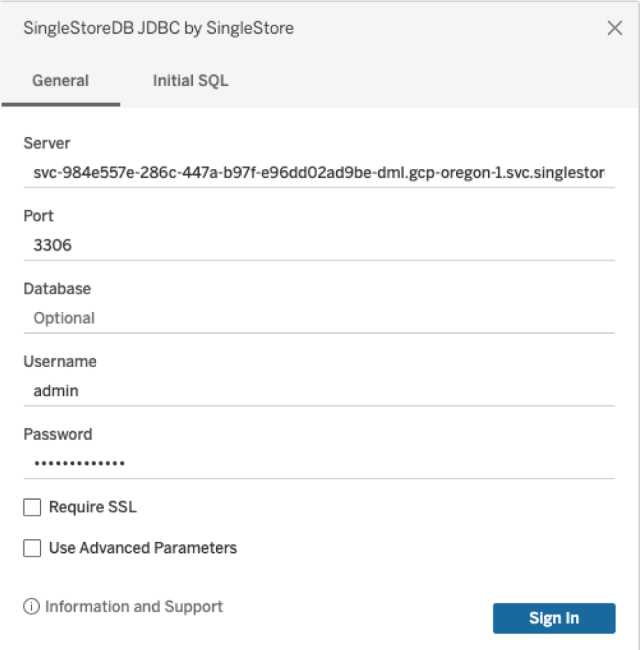
Task: Click the Use Advanced Parameters label text
Action: pyautogui.click(x=143, y=548)
